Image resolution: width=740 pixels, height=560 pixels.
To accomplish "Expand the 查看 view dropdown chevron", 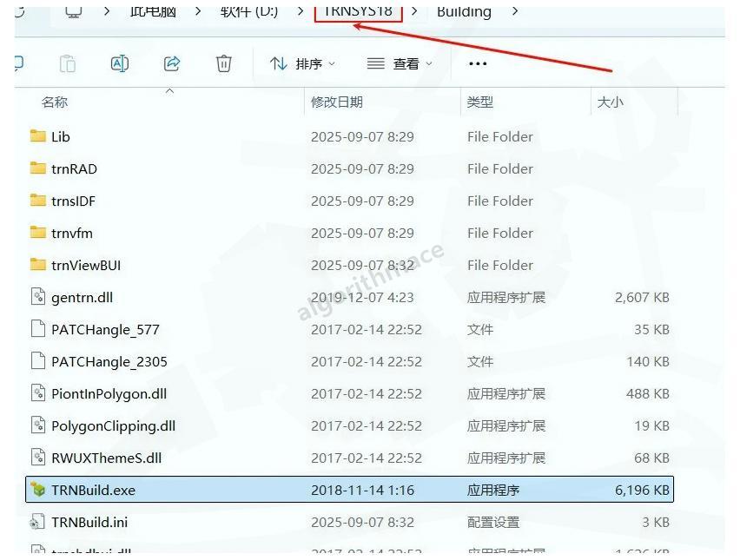I will pyautogui.click(x=427, y=63).
